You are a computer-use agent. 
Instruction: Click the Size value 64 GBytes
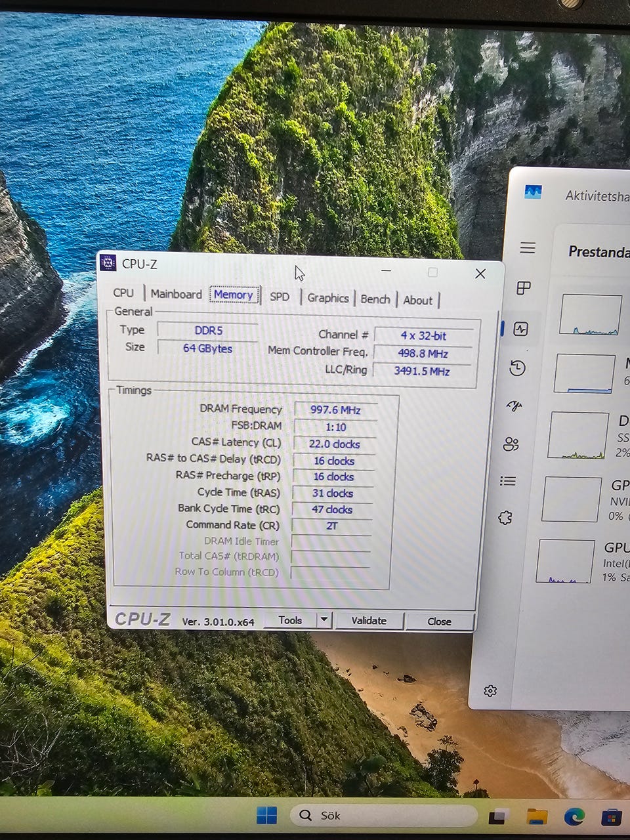(207, 348)
